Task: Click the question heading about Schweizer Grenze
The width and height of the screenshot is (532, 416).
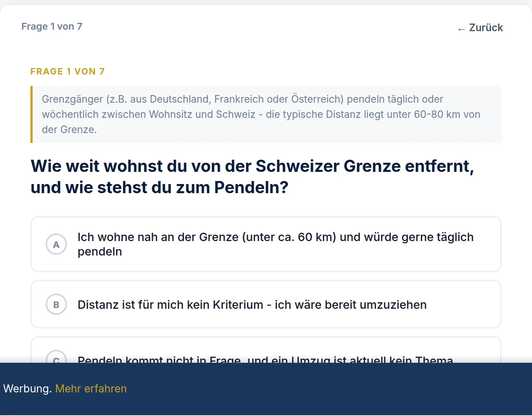Action: coord(252,176)
